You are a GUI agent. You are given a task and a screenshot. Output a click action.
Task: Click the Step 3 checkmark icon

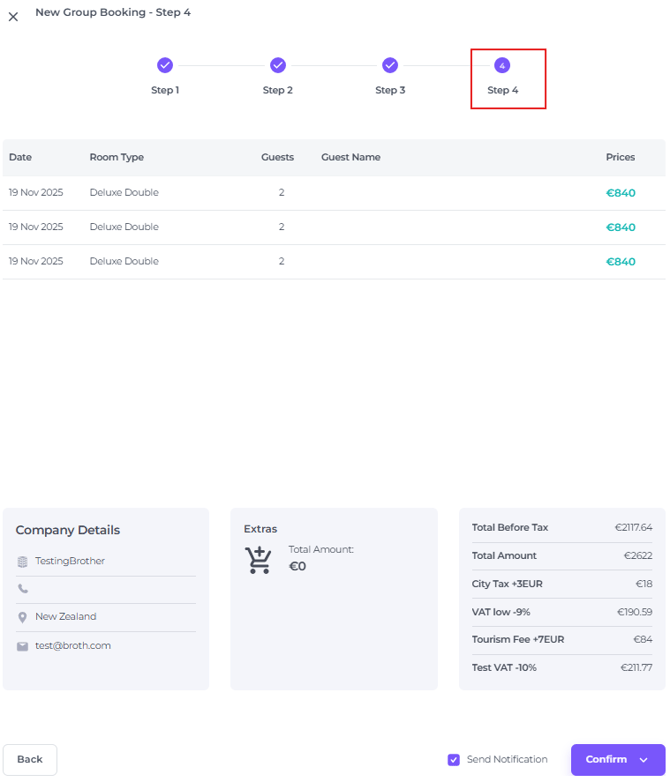(x=390, y=65)
